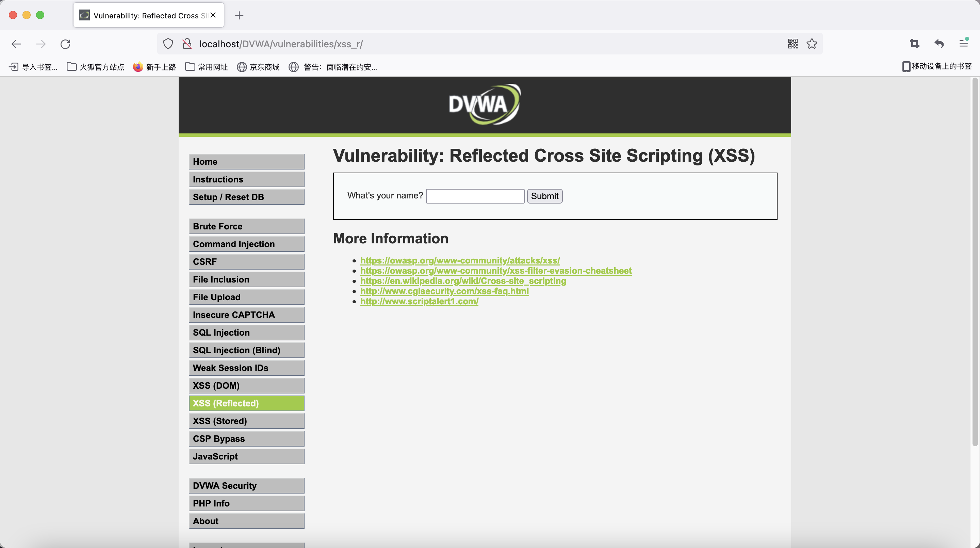Click the name input field
Image resolution: width=980 pixels, height=548 pixels.
474,196
